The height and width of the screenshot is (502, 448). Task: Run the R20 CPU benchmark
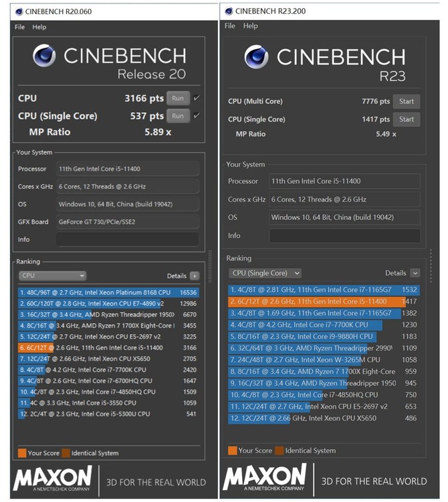click(x=177, y=98)
